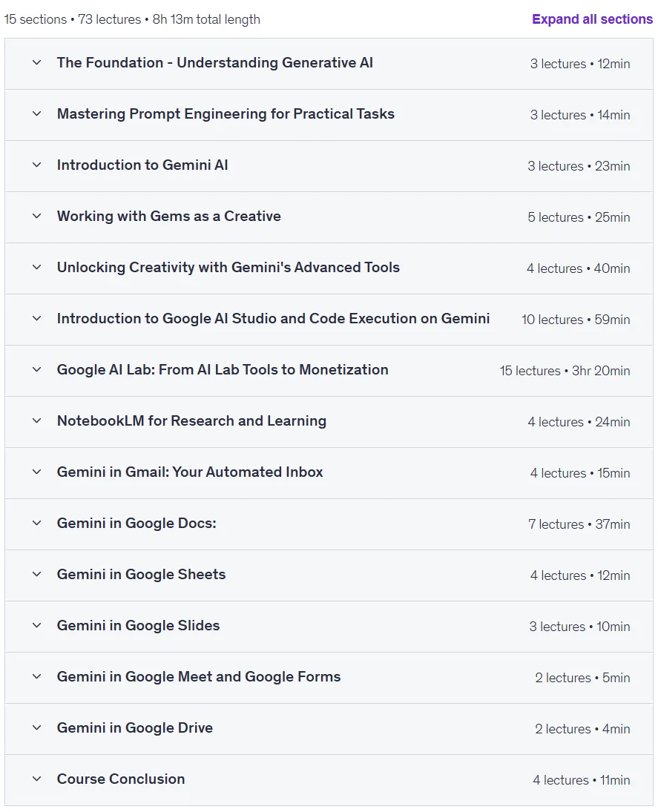Click the Expand all sections link

(x=592, y=19)
